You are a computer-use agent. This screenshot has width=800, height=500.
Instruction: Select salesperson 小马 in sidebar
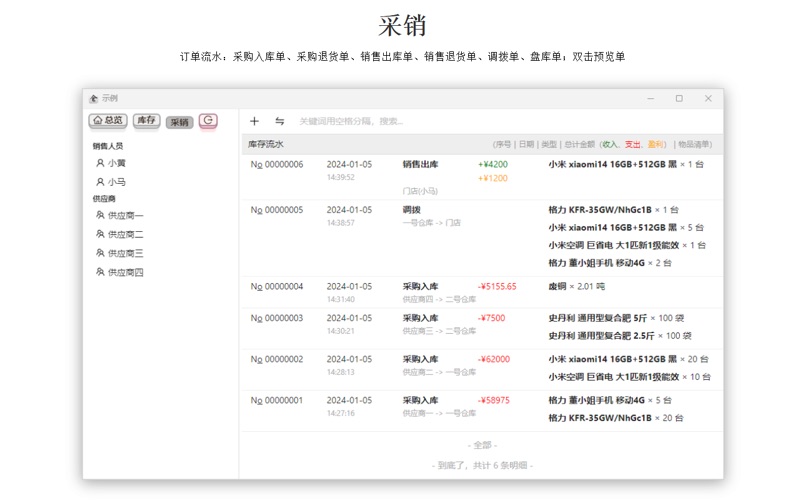coord(116,182)
